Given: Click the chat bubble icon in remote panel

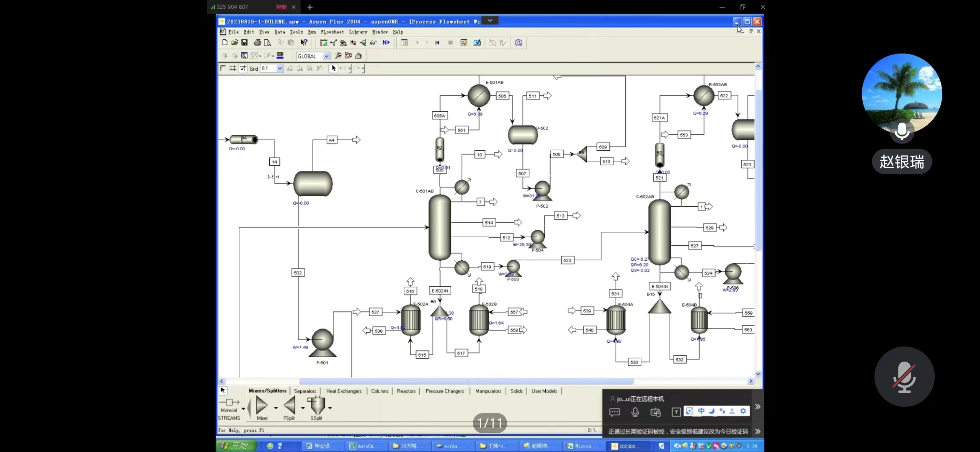Looking at the screenshot, I should (x=614, y=412).
